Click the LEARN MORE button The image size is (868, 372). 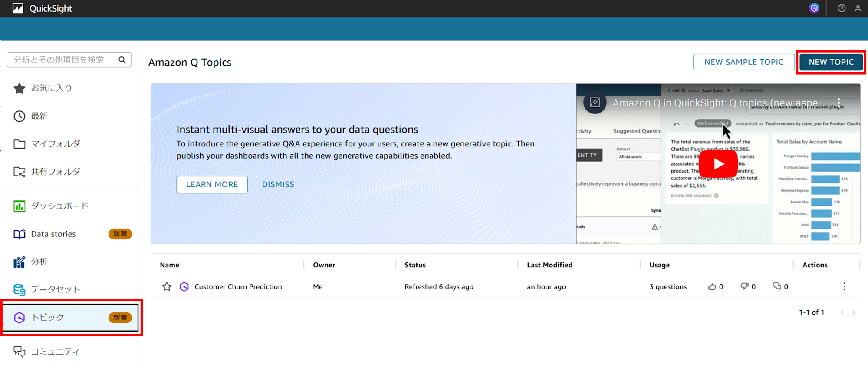tap(212, 185)
